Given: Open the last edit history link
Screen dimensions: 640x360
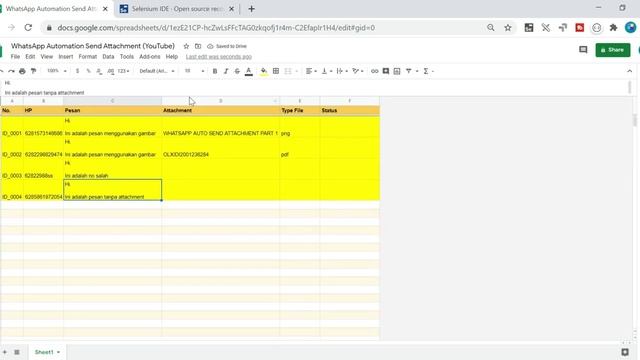Looking at the screenshot, I should click(219, 57).
